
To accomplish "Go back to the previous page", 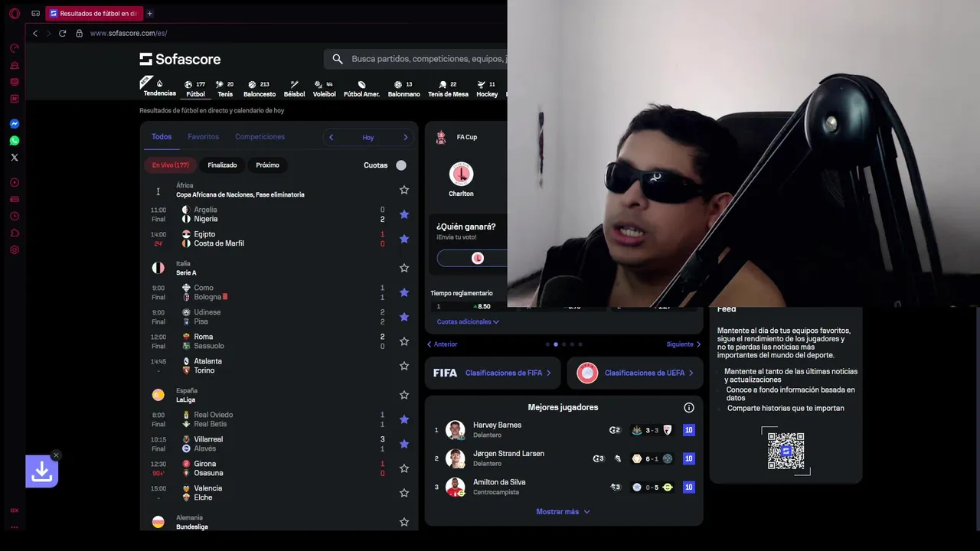I will click(35, 33).
